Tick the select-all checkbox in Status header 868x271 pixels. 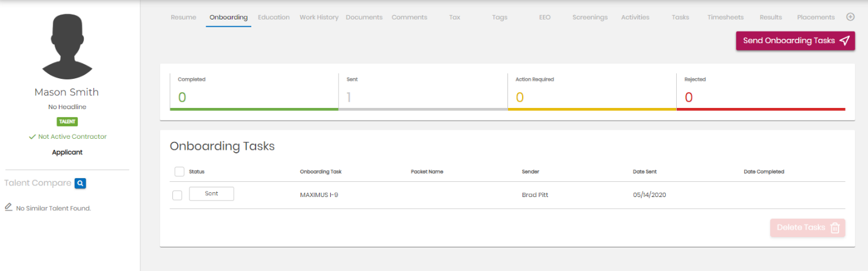[179, 172]
